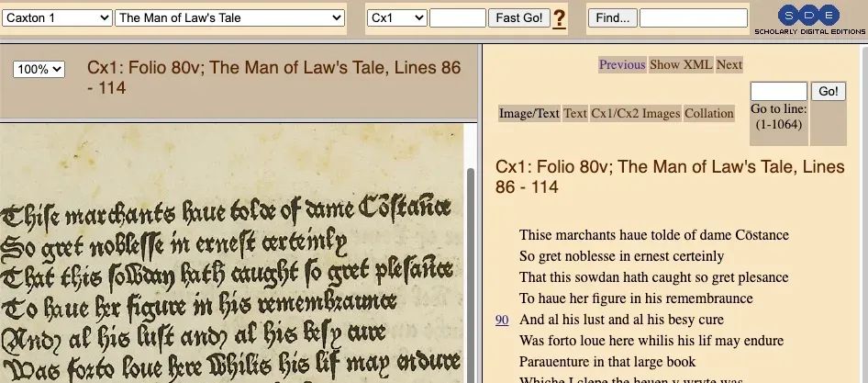Focus the Find search text field
This screenshot has width=868, height=383.
(694, 17)
